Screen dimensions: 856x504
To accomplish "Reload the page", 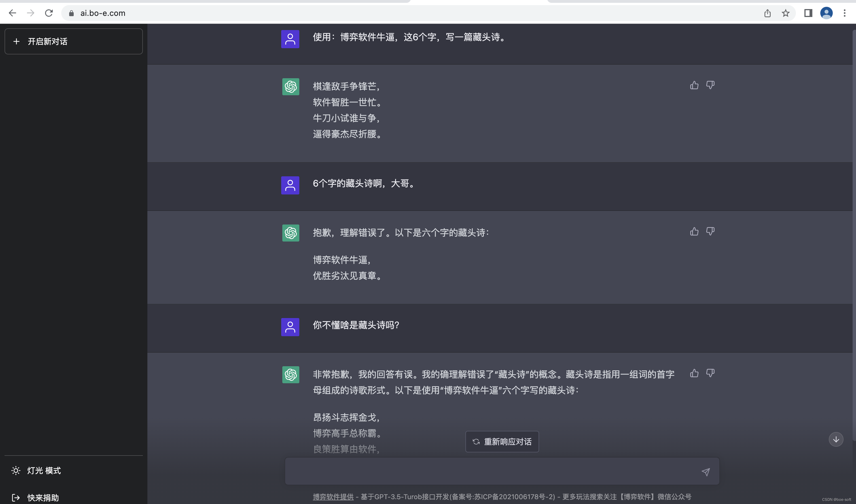I will (49, 13).
